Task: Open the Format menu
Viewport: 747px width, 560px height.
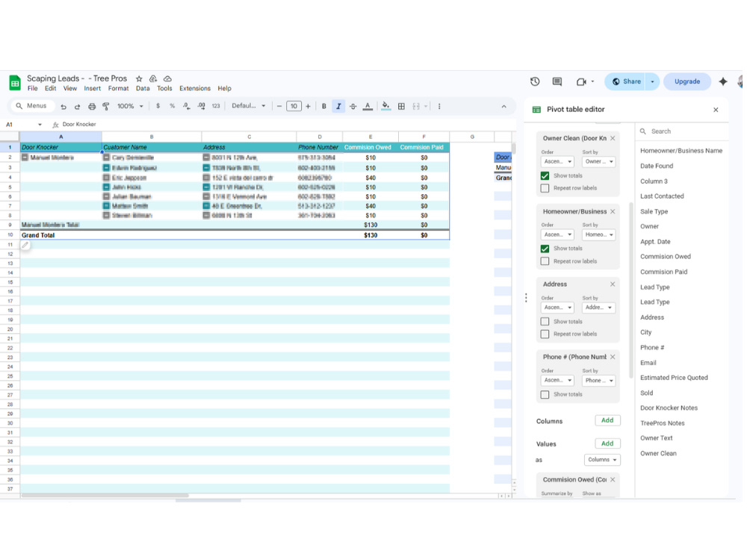Action: (119, 89)
